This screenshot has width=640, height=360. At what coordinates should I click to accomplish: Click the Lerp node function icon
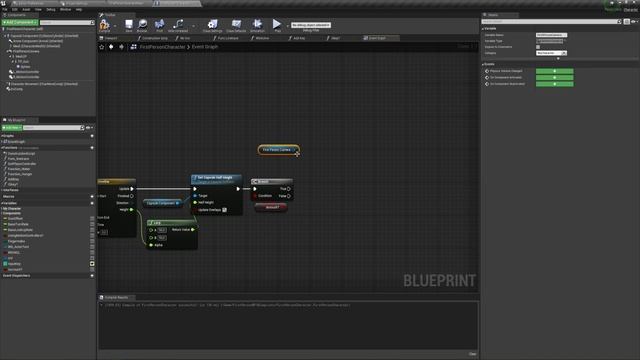151,223
